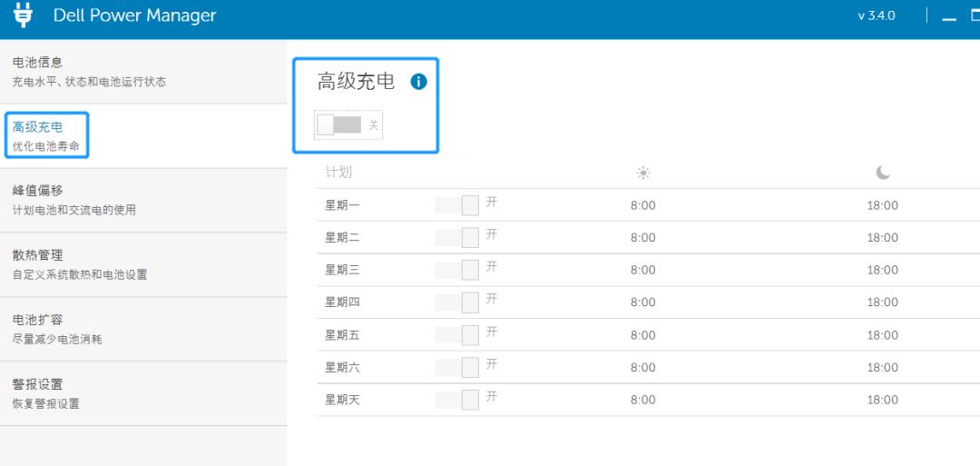This screenshot has width=980, height=466.
Task: Click the 星期一 8:00 start time
Action: tap(643, 206)
